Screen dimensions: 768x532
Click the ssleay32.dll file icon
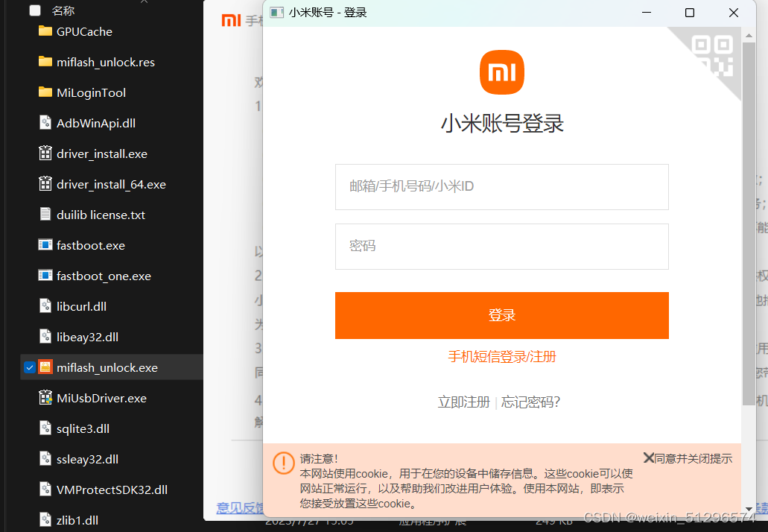(45, 458)
